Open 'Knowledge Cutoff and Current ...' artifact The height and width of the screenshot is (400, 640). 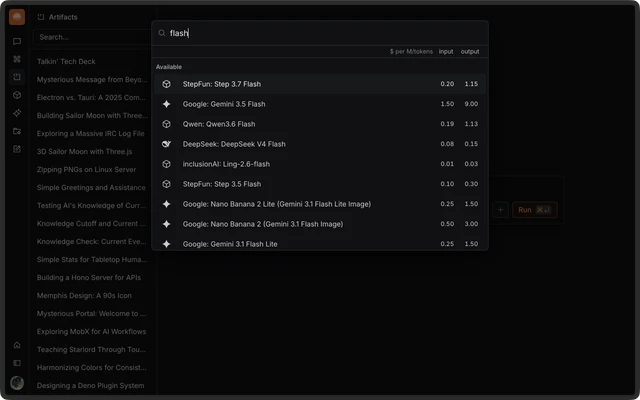point(92,224)
